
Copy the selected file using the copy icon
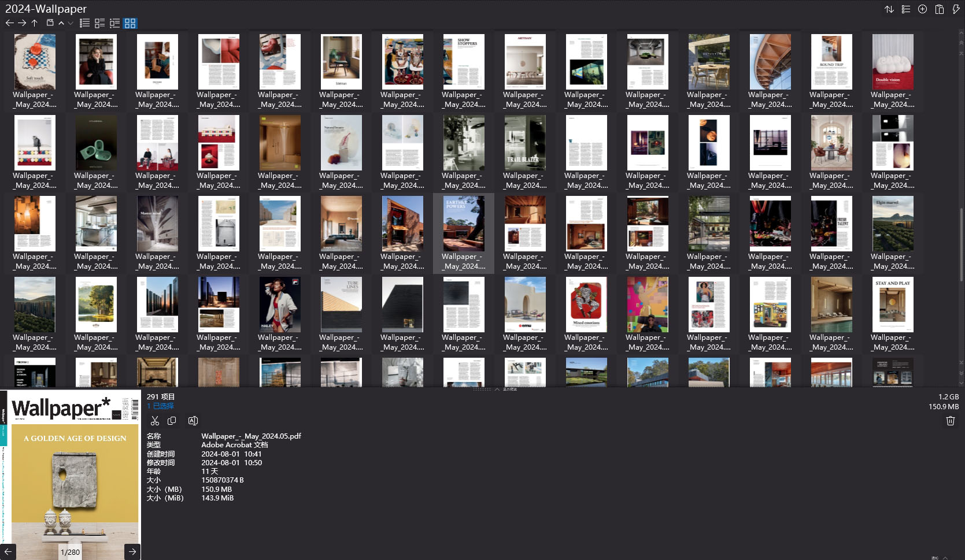[172, 421]
